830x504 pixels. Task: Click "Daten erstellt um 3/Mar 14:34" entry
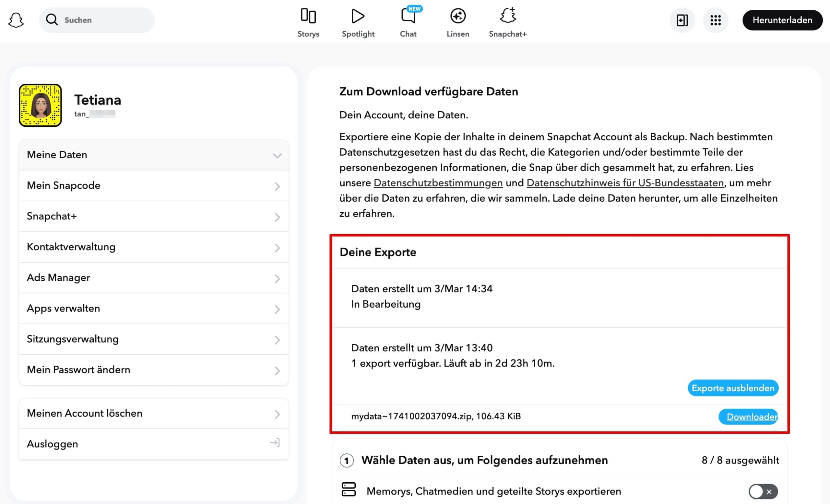(422, 289)
